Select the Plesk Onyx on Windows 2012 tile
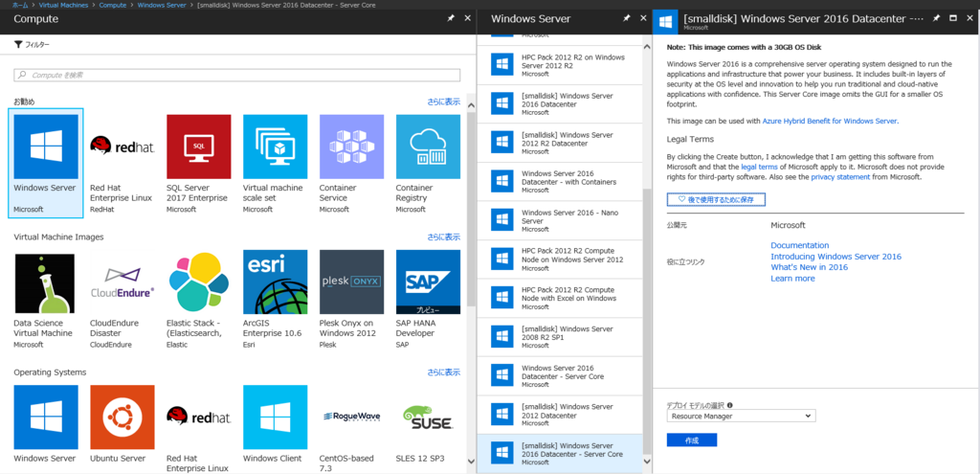This screenshot has width=980, height=474. (351, 299)
